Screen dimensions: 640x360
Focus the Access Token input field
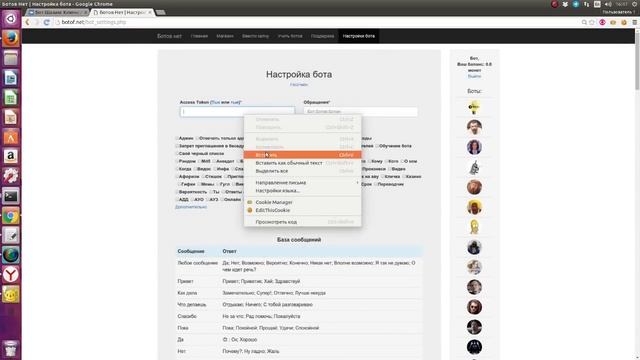(x=237, y=111)
